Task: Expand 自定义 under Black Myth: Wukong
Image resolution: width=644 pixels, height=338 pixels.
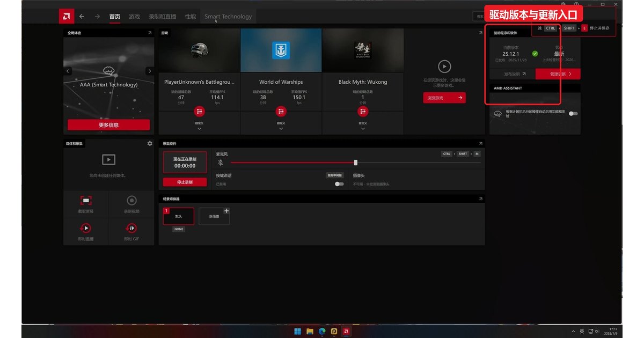Action: point(363,126)
